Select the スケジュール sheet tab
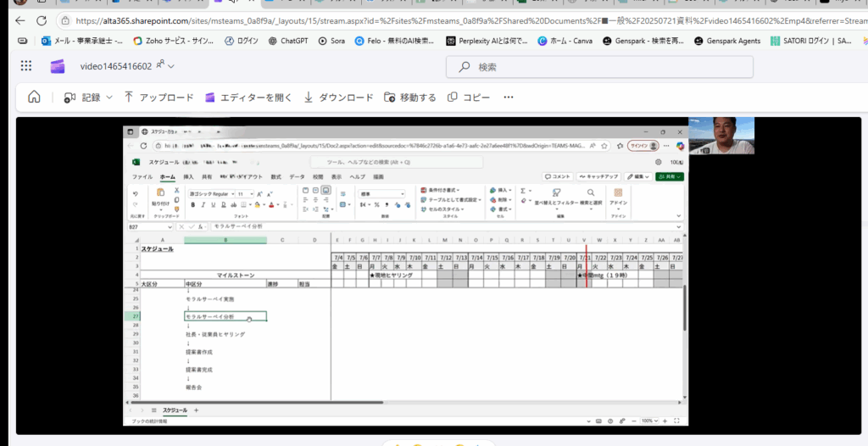Viewport: 868px width, 446px height. [175, 410]
